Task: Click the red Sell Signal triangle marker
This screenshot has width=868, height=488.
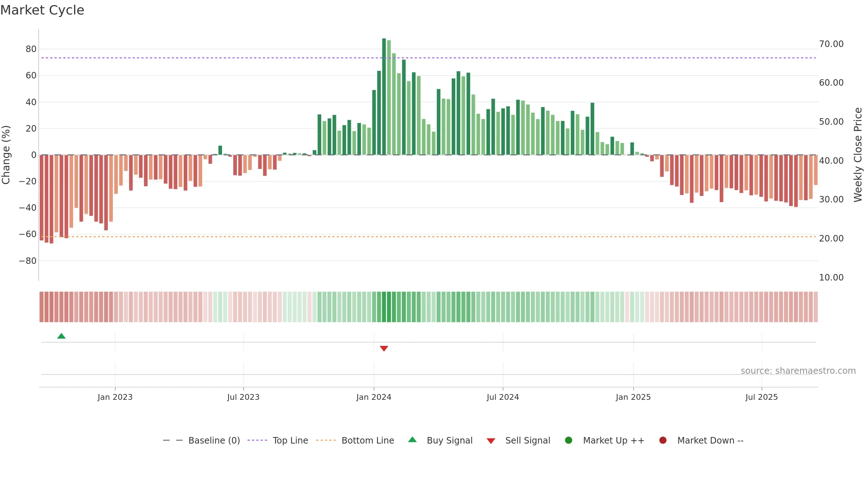Action: (x=384, y=348)
